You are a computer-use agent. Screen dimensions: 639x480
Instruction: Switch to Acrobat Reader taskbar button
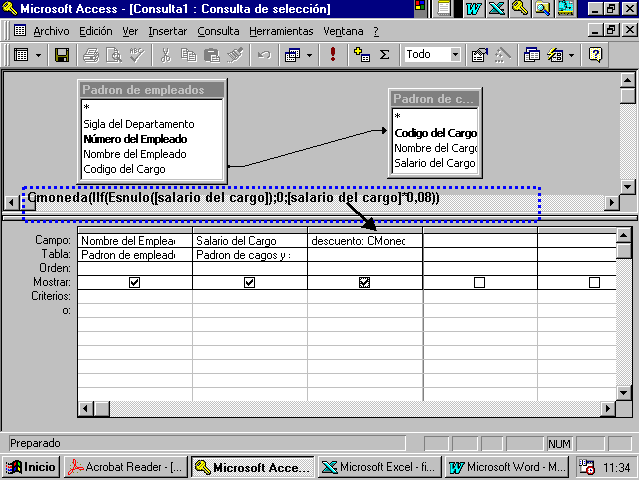coord(126,467)
